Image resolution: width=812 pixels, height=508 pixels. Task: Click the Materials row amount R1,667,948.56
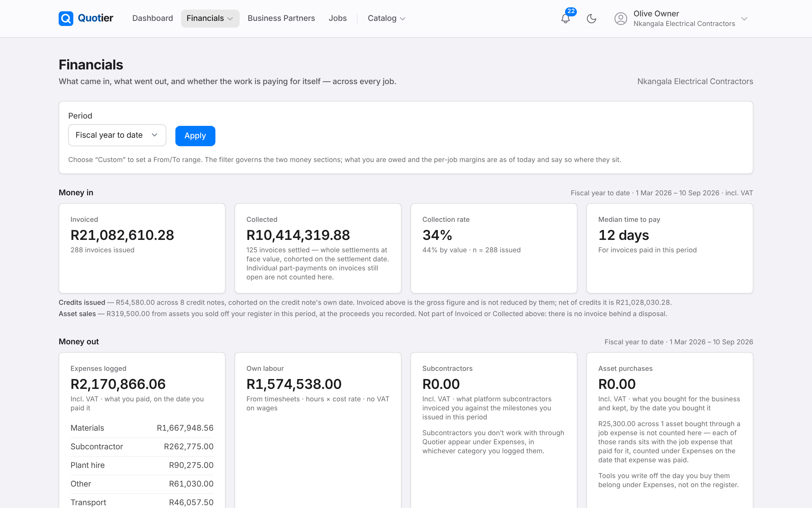[185, 428]
